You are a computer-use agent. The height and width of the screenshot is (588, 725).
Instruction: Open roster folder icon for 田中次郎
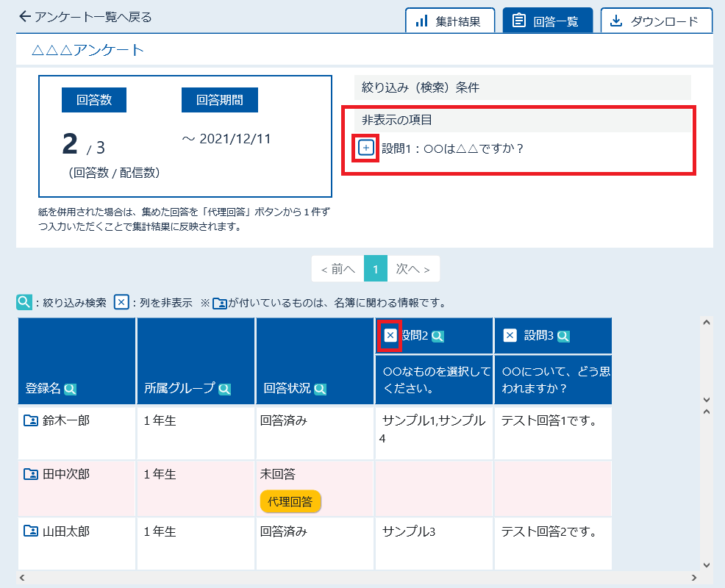[x=31, y=474]
